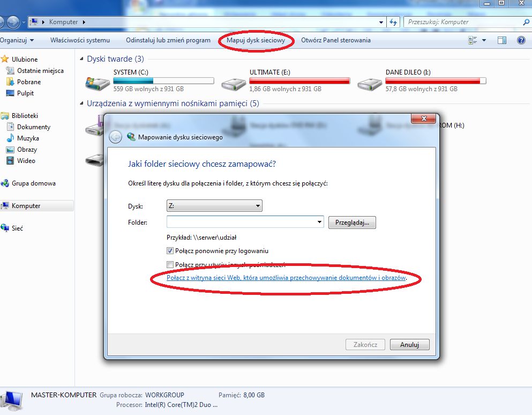
Task: Click the Dyski twarde (3) group header
Action: (115, 59)
